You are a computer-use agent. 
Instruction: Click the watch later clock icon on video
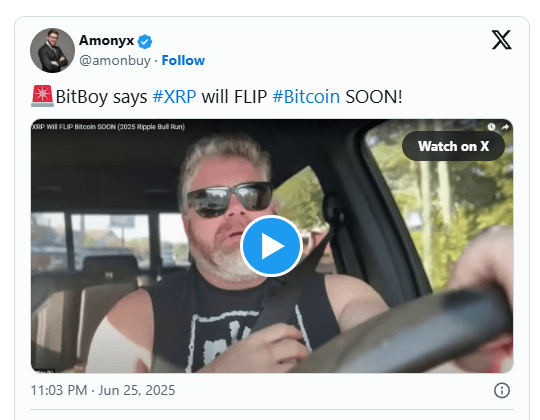[491, 127]
